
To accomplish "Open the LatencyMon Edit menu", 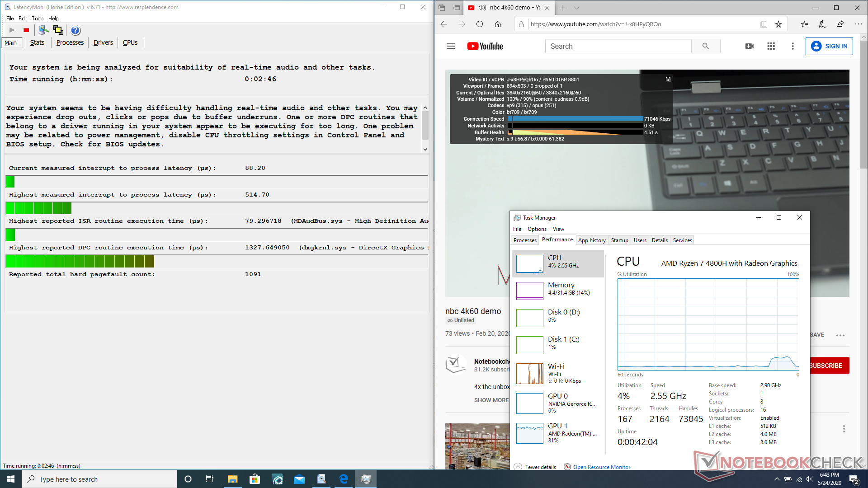I will click(23, 19).
